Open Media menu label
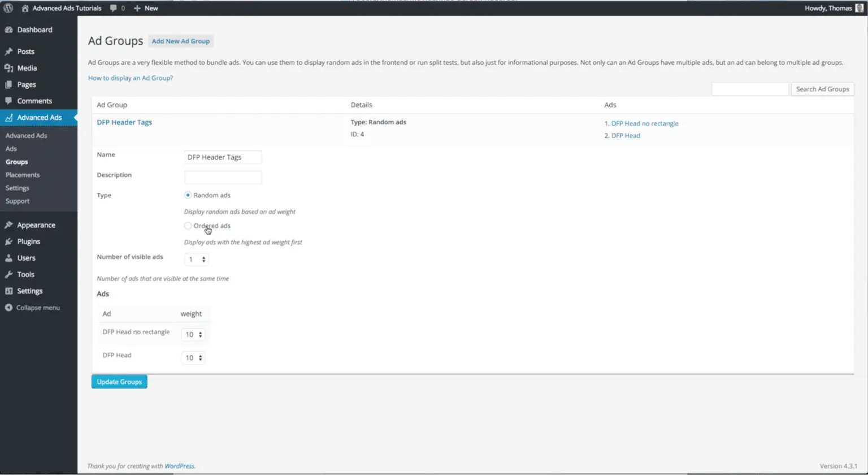The image size is (868, 475). click(27, 68)
